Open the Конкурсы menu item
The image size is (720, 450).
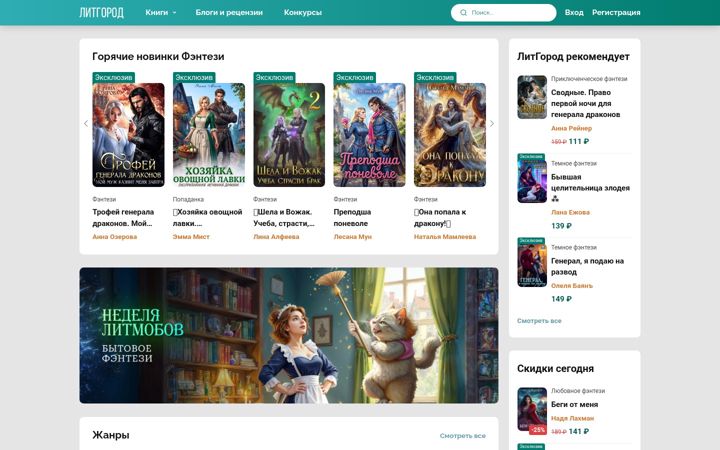pyautogui.click(x=303, y=12)
